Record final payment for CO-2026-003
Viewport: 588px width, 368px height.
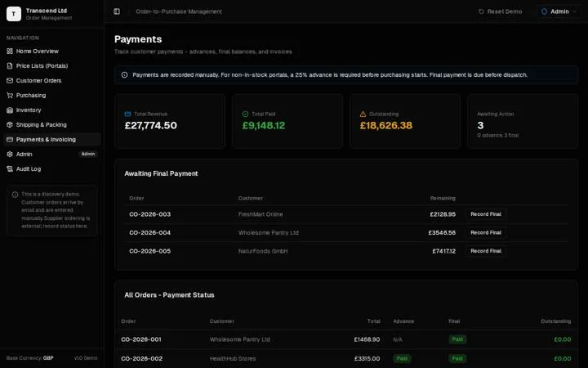(486, 214)
